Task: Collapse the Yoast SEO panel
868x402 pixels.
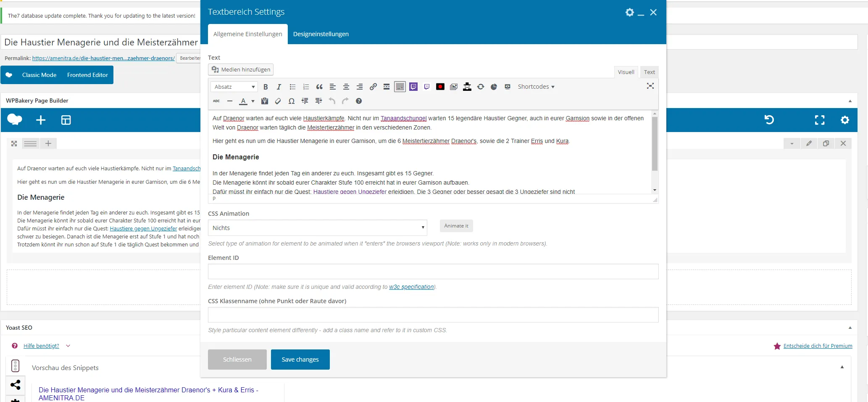Action: click(850, 328)
